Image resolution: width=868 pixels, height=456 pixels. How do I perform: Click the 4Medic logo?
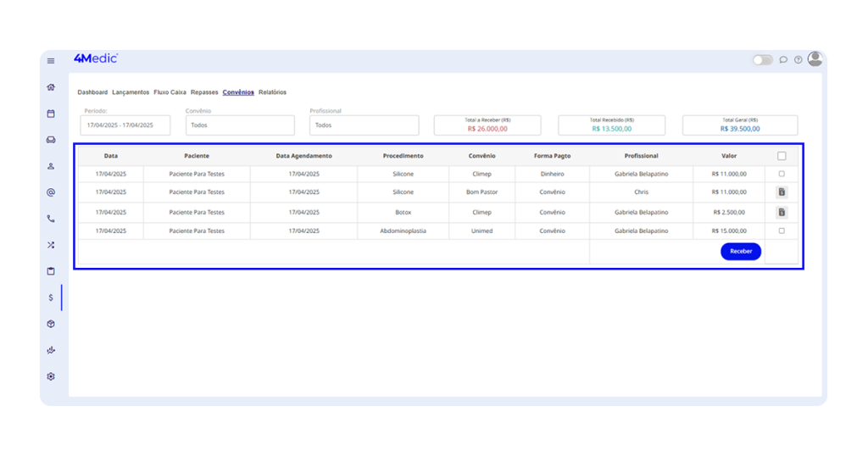coord(96,58)
